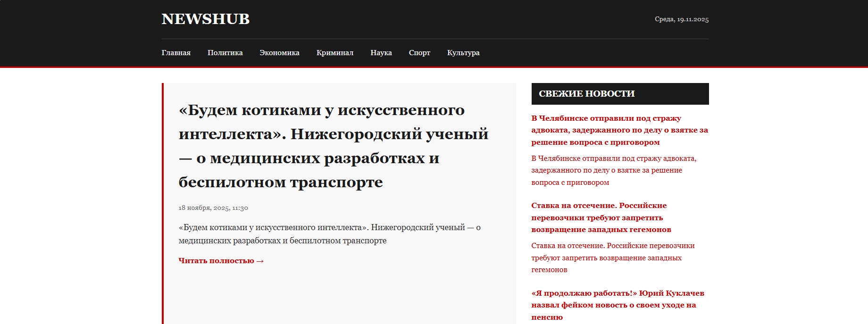Image resolution: width=868 pixels, height=324 pixels.
Task: Click the header date Среда, 19.11.2025
Action: (681, 19)
